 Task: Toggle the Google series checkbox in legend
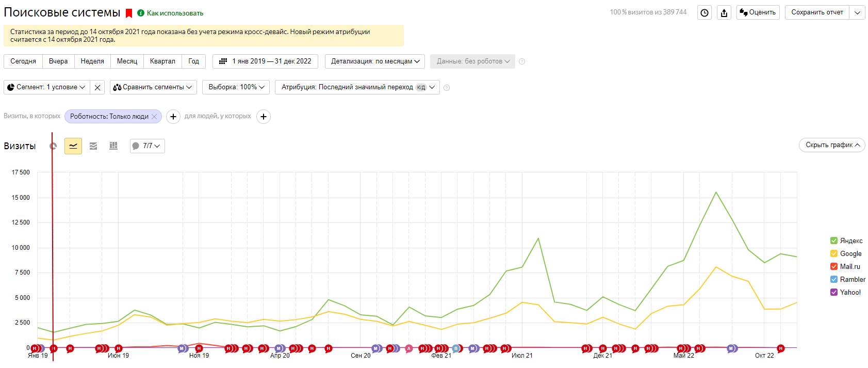[834, 253]
